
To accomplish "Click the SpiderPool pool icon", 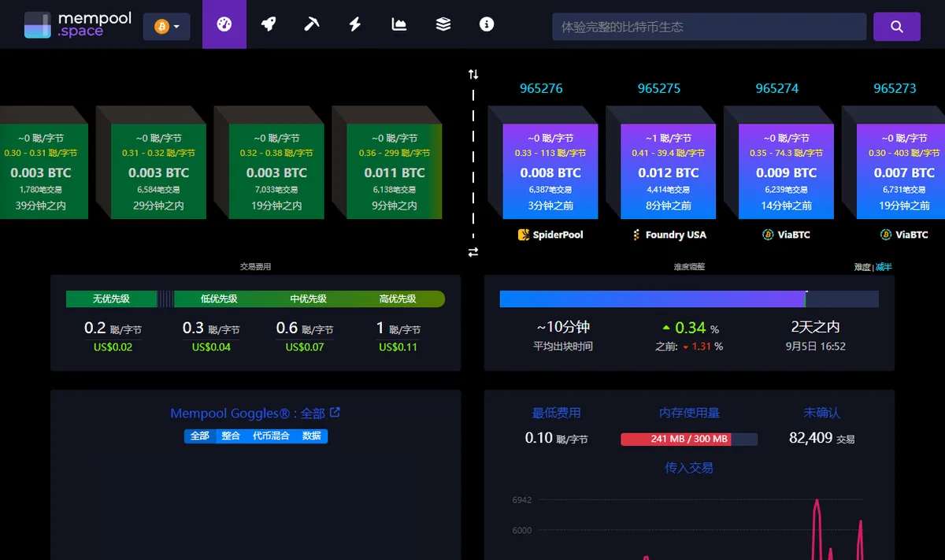I will (524, 235).
